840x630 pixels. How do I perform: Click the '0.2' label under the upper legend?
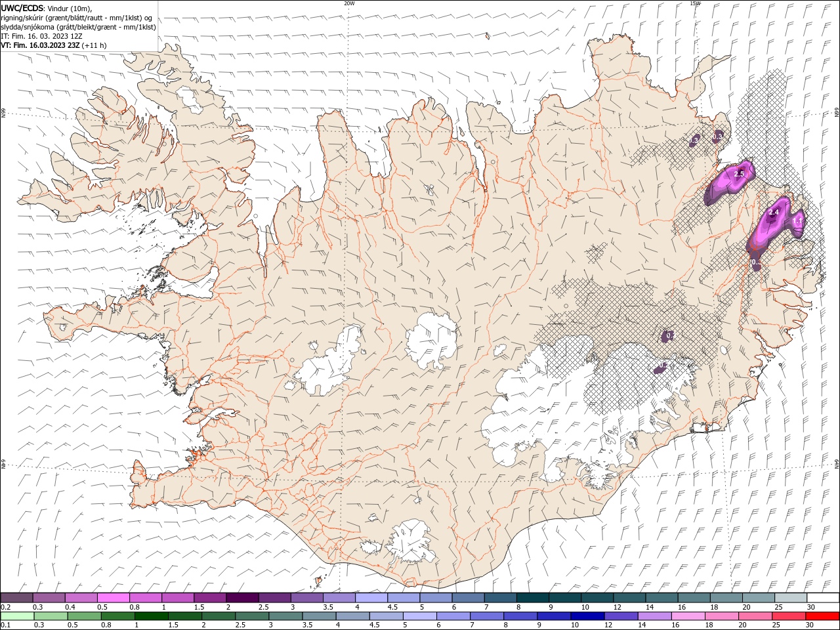coord(5,607)
